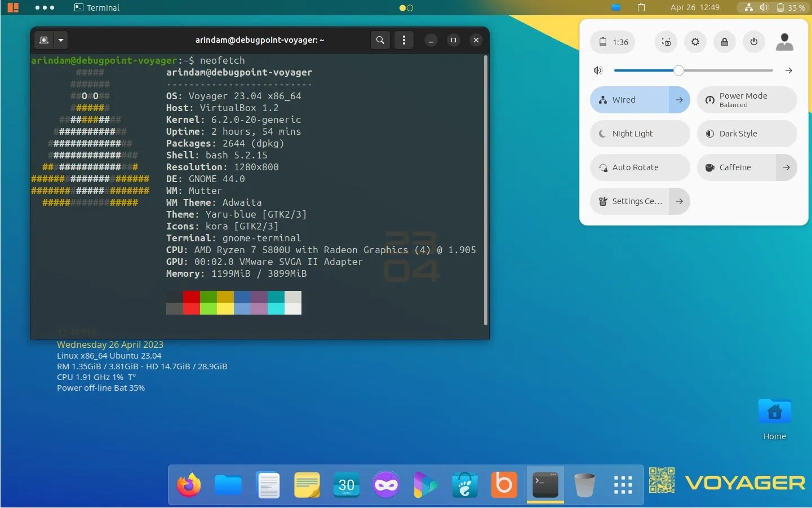This screenshot has width=812, height=508.
Task: Open search in the terminal title bar
Action: click(x=380, y=40)
